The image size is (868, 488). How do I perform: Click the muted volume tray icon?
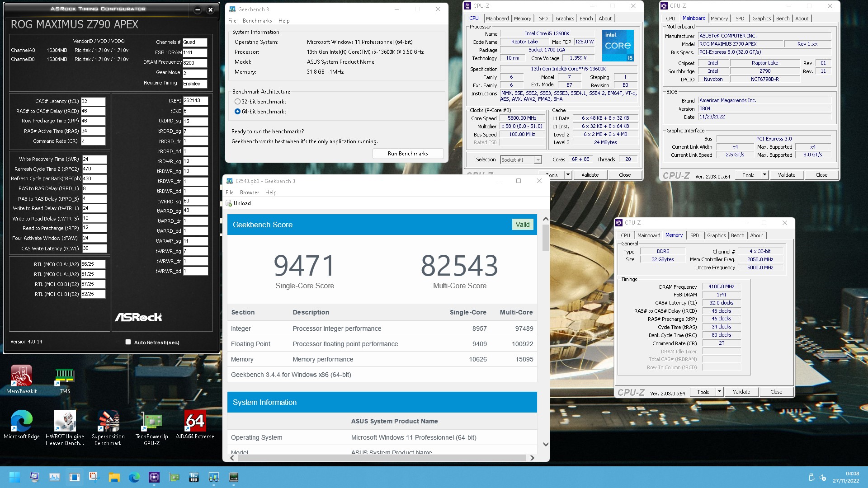tap(823, 477)
